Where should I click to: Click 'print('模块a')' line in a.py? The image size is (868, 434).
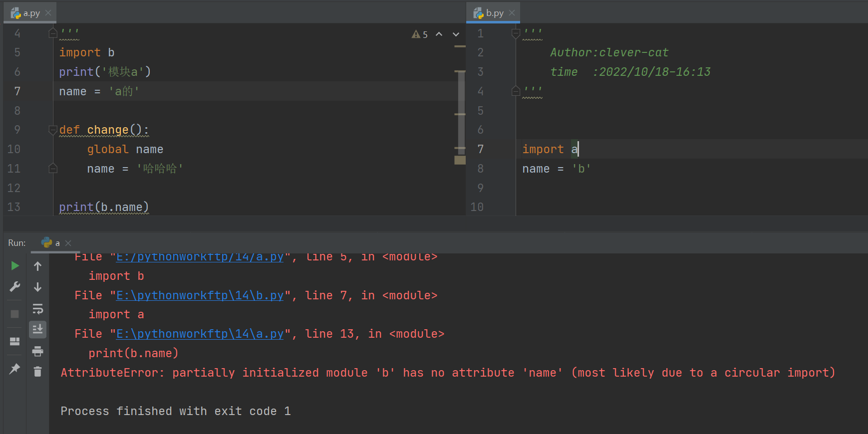tap(105, 72)
